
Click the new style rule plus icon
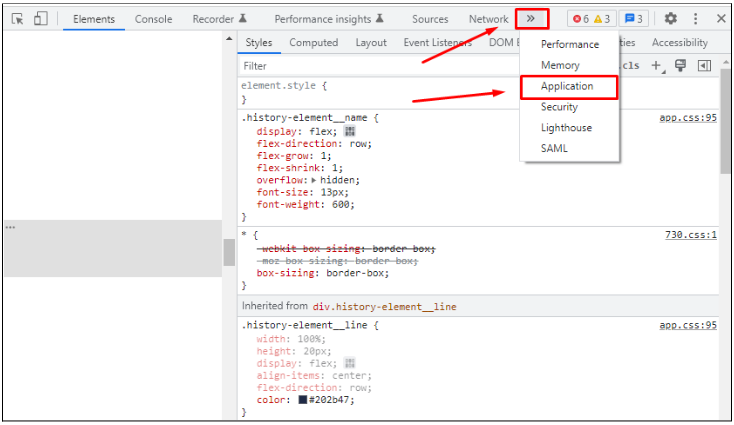657,66
